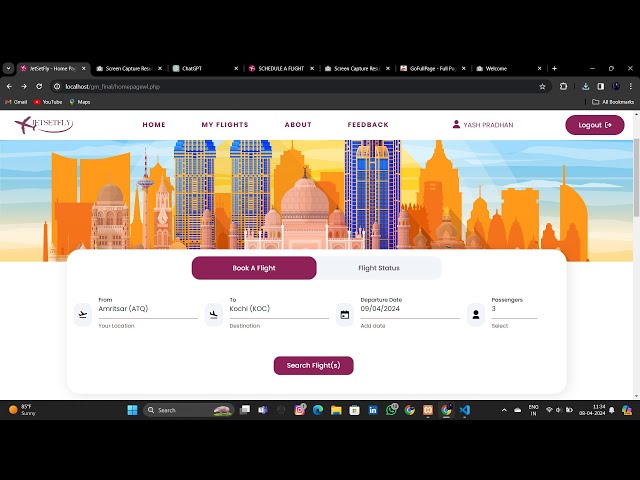Open All Bookmarks folder
Screen dimensions: 640x480
(x=613, y=102)
